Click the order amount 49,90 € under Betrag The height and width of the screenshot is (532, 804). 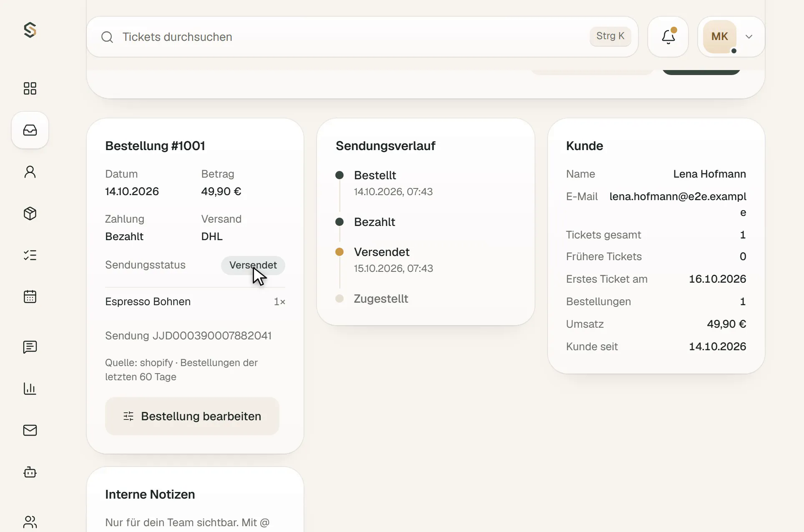pos(221,191)
